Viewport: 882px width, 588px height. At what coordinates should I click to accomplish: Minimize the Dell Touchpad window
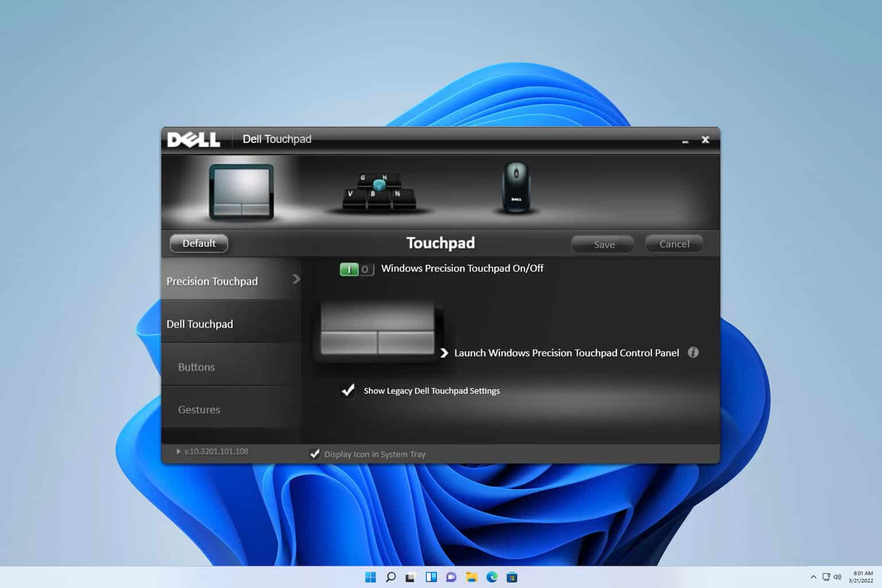pyautogui.click(x=685, y=141)
